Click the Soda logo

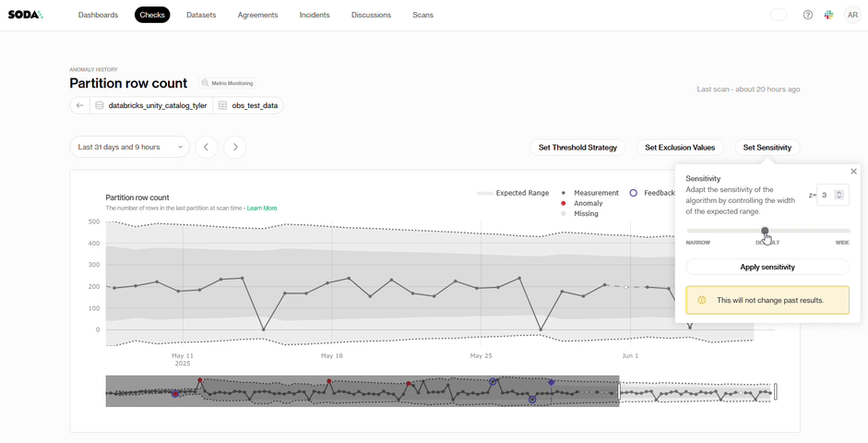point(25,15)
